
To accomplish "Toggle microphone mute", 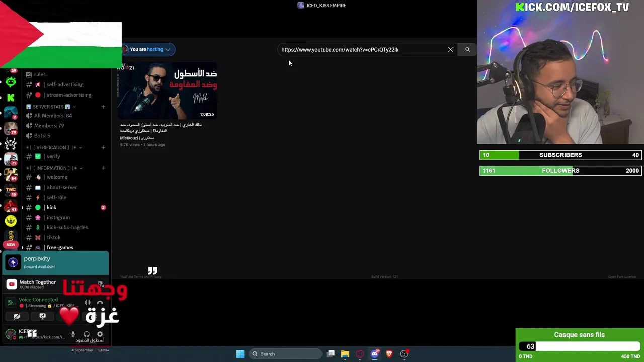I will [73, 334].
